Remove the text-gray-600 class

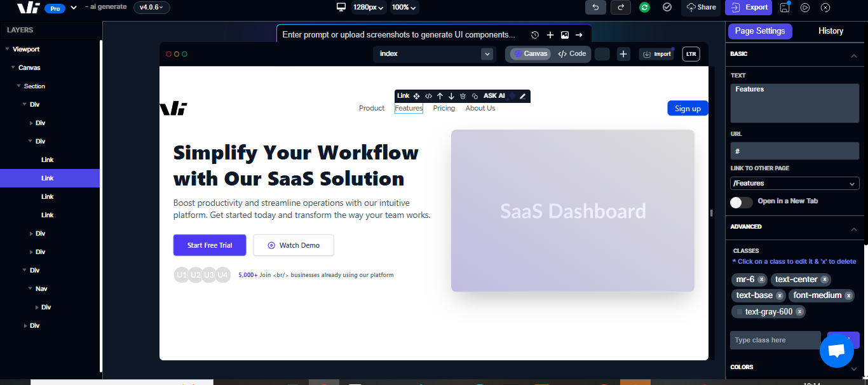pyautogui.click(x=799, y=311)
